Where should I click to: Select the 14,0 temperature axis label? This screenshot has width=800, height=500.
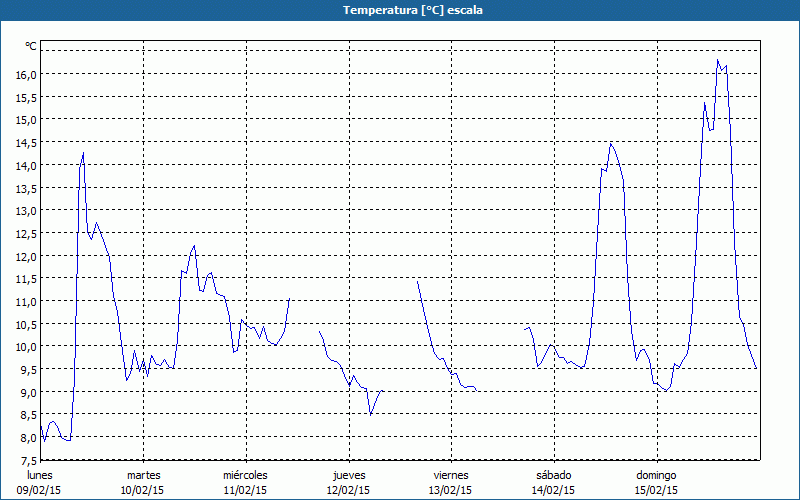pos(25,165)
